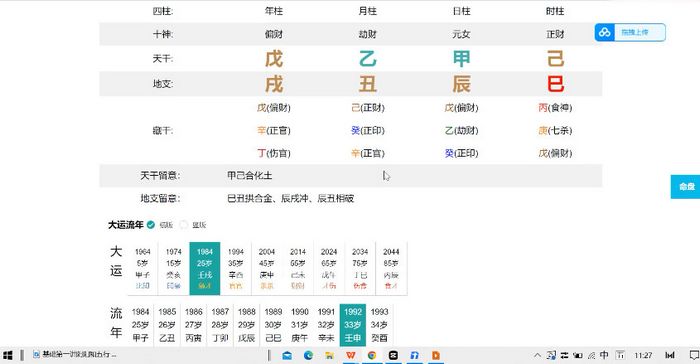Choose 流年 1989 己巳
Image resolution: width=700 pixels, height=364 pixels.
point(273,325)
